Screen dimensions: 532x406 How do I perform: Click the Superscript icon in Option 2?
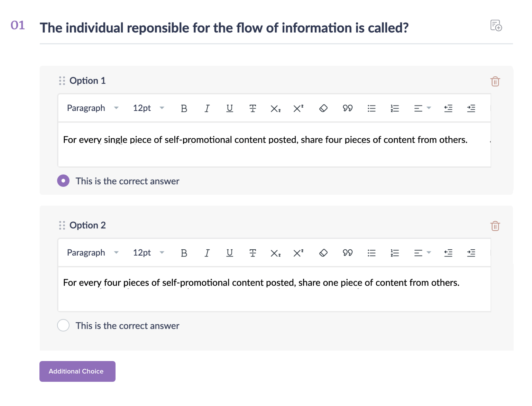click(298, 253)
